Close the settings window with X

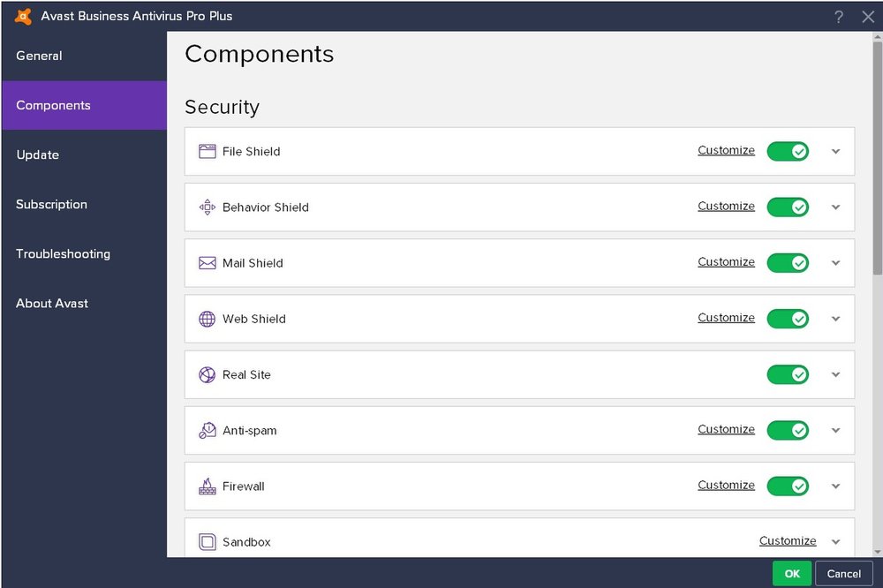tap(868, 16)
